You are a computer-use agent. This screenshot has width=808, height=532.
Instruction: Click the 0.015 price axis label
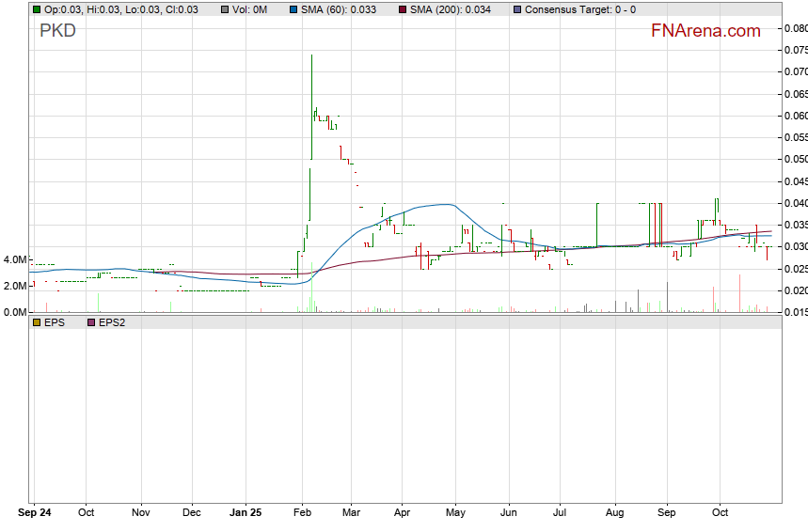click(x=795, y=312)
